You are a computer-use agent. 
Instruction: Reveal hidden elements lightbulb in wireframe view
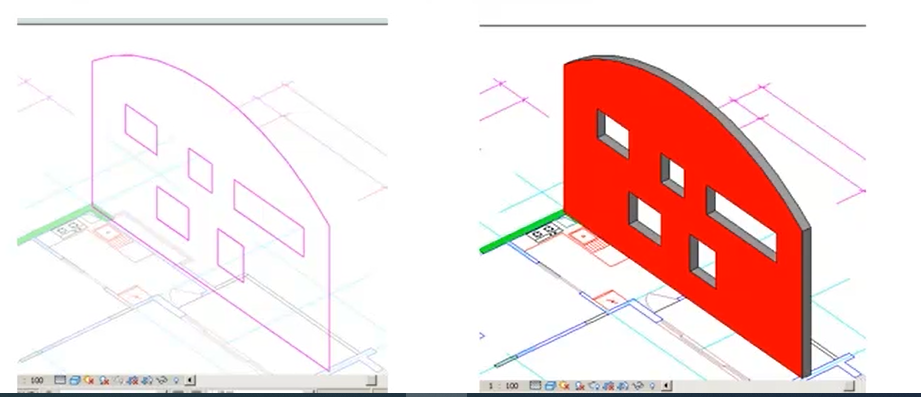pos(176,381)
